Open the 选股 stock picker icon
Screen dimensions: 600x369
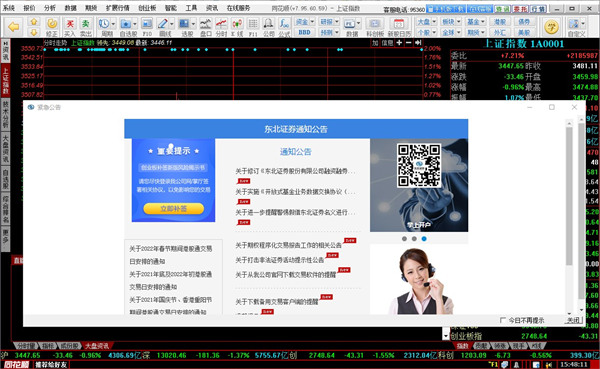[184, 24]
